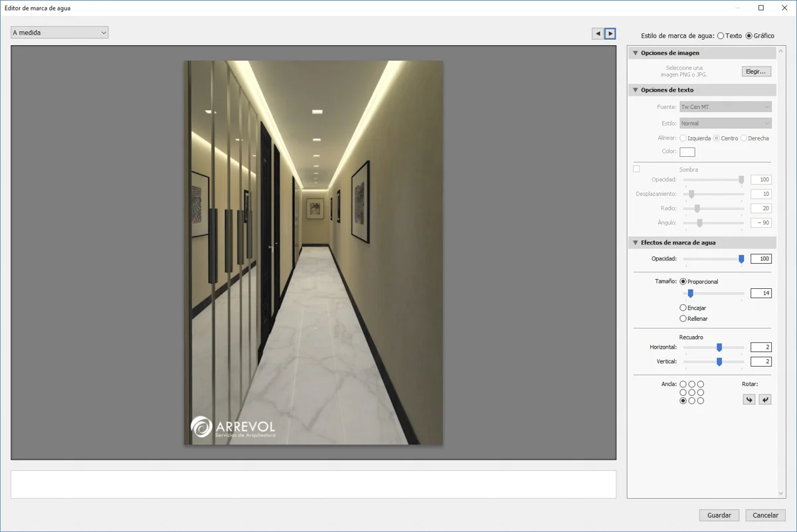Click the panel scrollbar down arrow
Viewport: 797px width, 532px height.
[781, 493]
